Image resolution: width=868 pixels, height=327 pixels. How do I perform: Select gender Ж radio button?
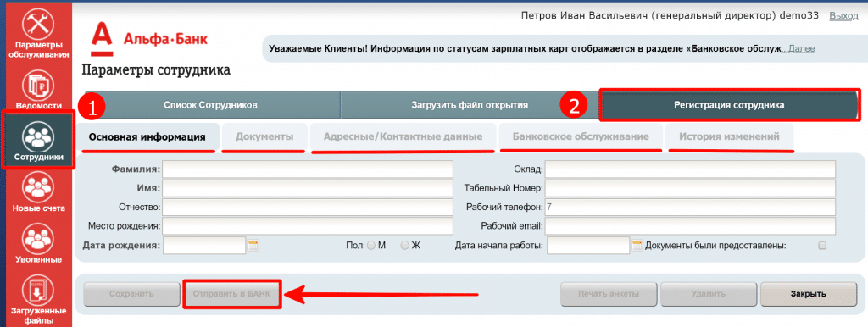404,245
